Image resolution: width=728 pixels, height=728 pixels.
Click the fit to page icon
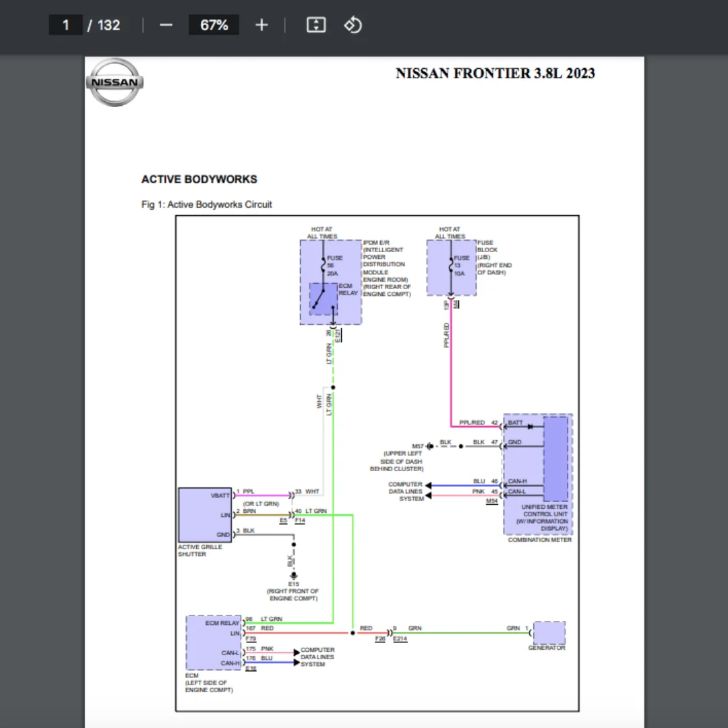point(316,25)
